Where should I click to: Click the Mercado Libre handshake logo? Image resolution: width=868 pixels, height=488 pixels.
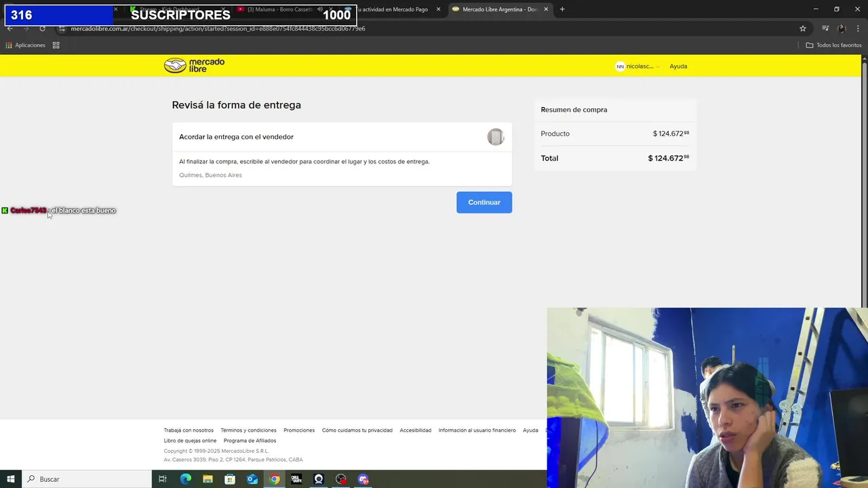194,65
